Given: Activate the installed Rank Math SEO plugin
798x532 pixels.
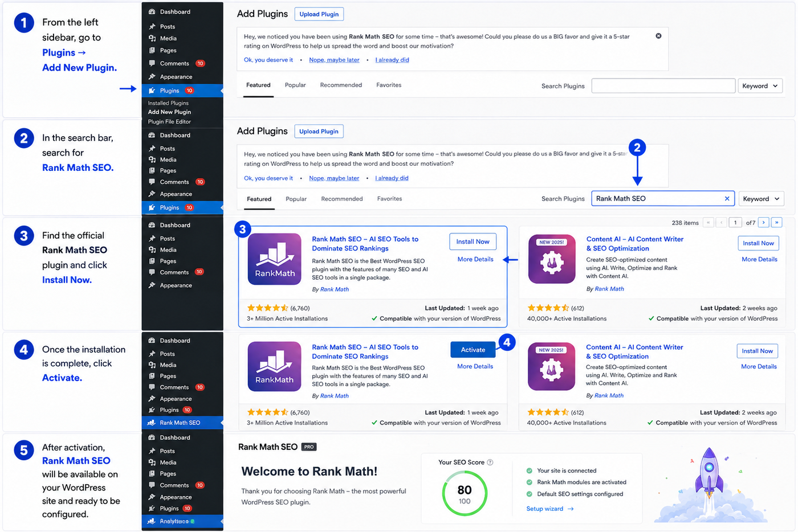Looking at the screenshot, I should coord(473,350).
